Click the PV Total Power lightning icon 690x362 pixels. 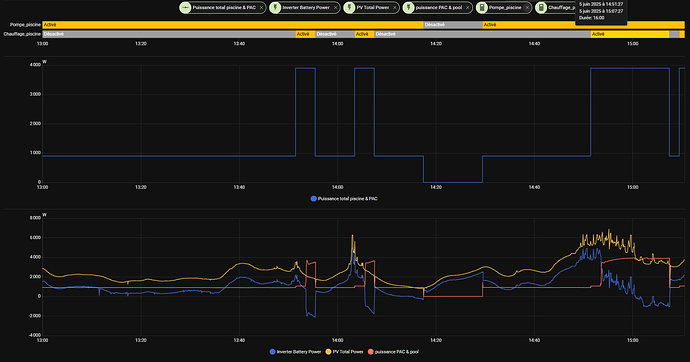pos(349,7)
